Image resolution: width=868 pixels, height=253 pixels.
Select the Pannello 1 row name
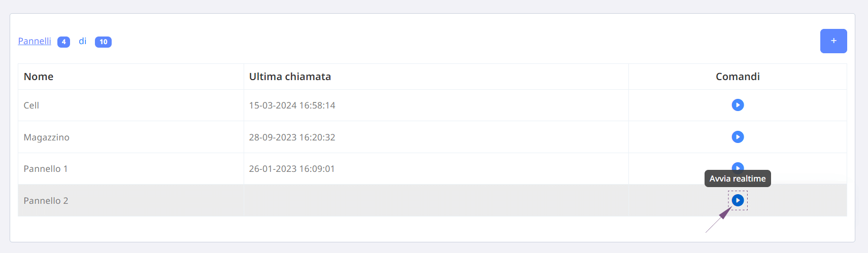(x=46, y=169)
